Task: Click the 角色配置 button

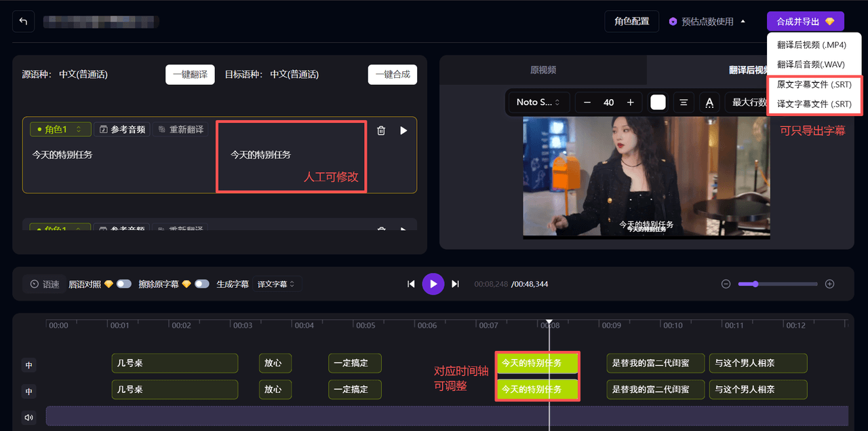Action: click(631, 22)
